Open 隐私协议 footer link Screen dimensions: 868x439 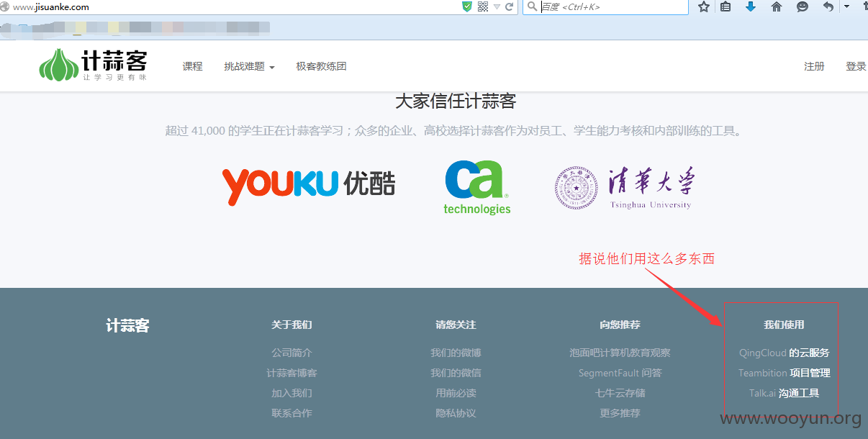click(x=456, y=413)
